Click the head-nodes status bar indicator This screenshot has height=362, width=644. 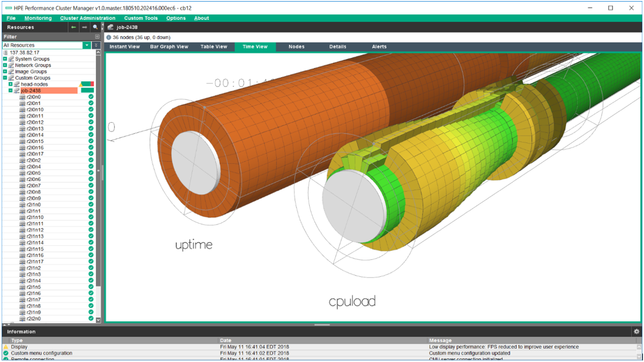pyautogui.click(x=88, y=84)
